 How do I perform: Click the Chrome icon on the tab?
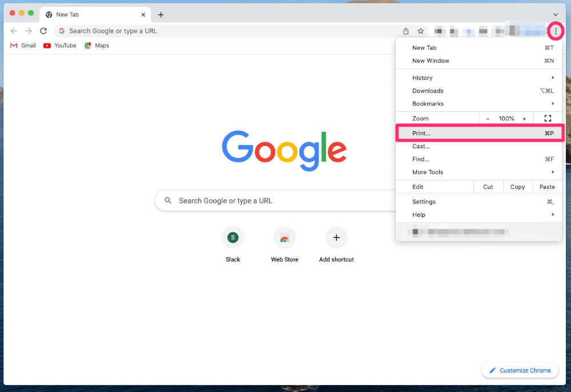49,15
